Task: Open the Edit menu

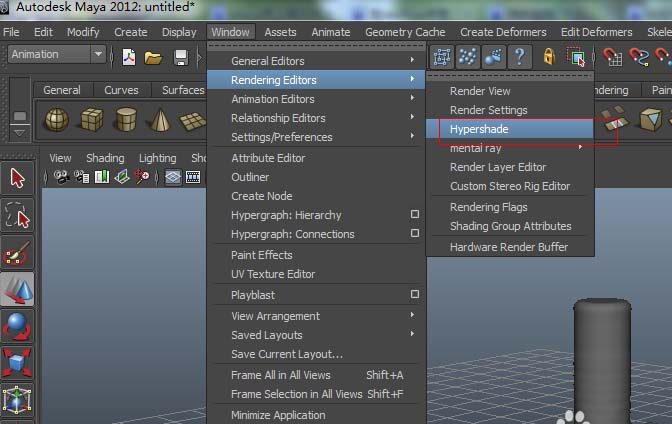Action: pyautogui.click(x=43, y=32)
